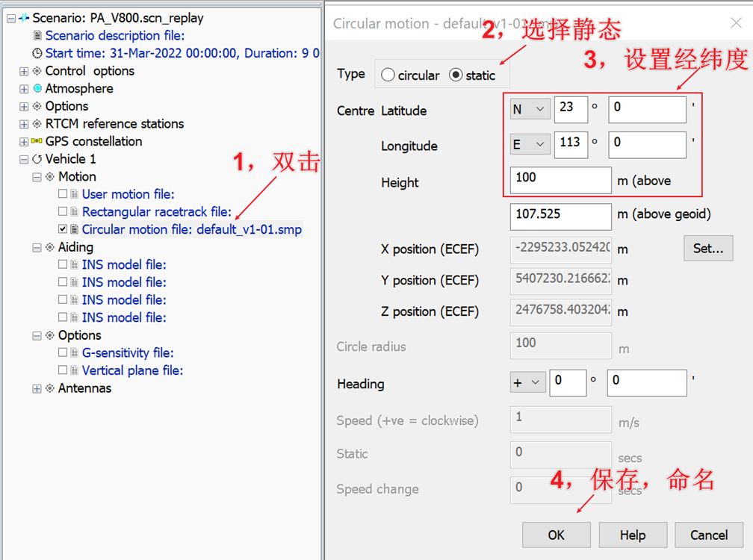The width and height of the screenshot is (753, 560).
Task: Select Rectangular racetrack file entry
Action: [x=156, y=212]
